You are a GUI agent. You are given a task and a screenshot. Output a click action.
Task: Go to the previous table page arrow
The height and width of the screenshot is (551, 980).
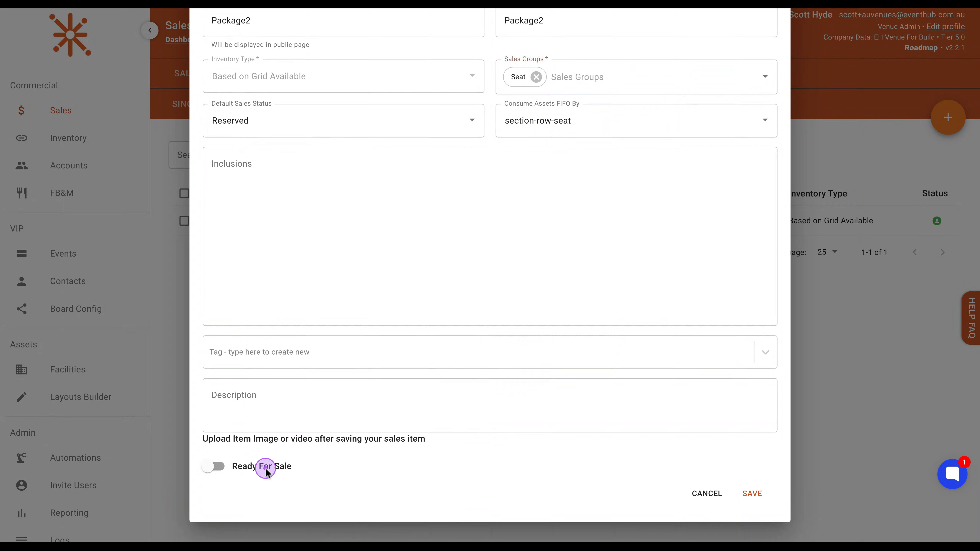tap(915, 253)
